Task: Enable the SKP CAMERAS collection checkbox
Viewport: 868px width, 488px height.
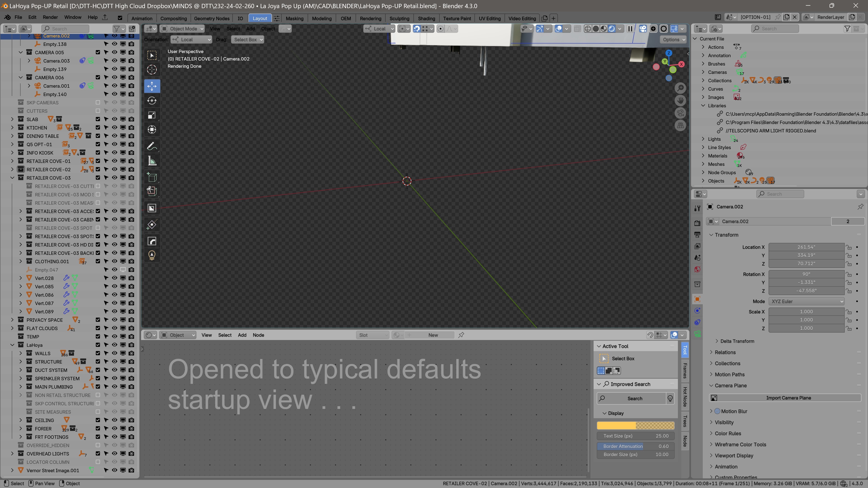Action: (x=98, y=102)
